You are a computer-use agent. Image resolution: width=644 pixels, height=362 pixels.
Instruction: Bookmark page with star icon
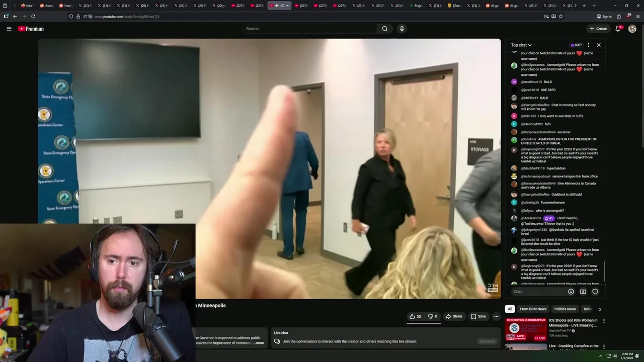click(x=560, y=16)
